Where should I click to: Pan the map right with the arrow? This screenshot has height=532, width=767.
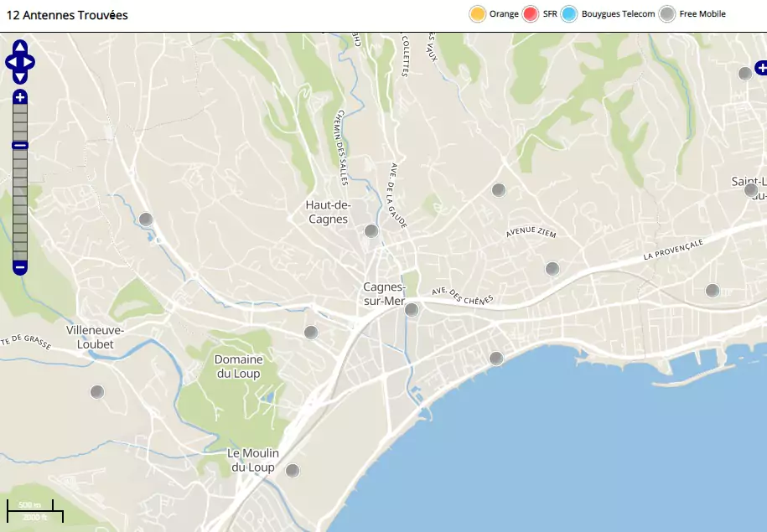click(x=29, y=62)
